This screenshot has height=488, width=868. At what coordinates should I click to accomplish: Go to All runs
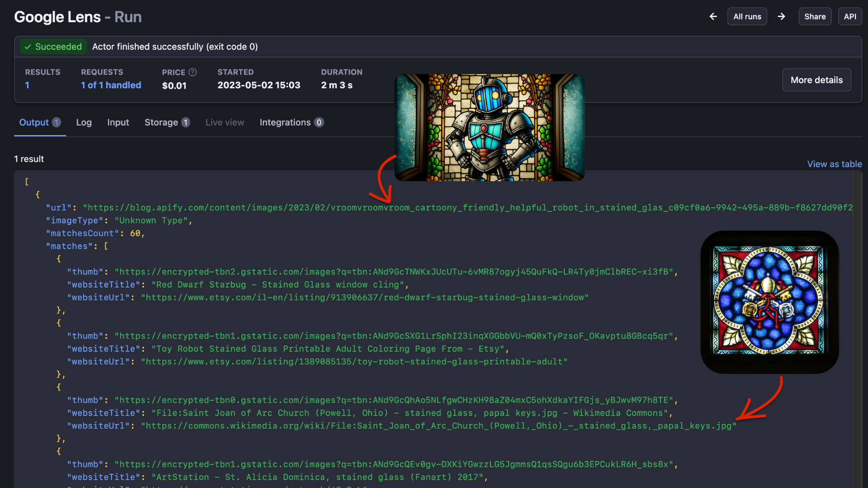tap(747, 16)
